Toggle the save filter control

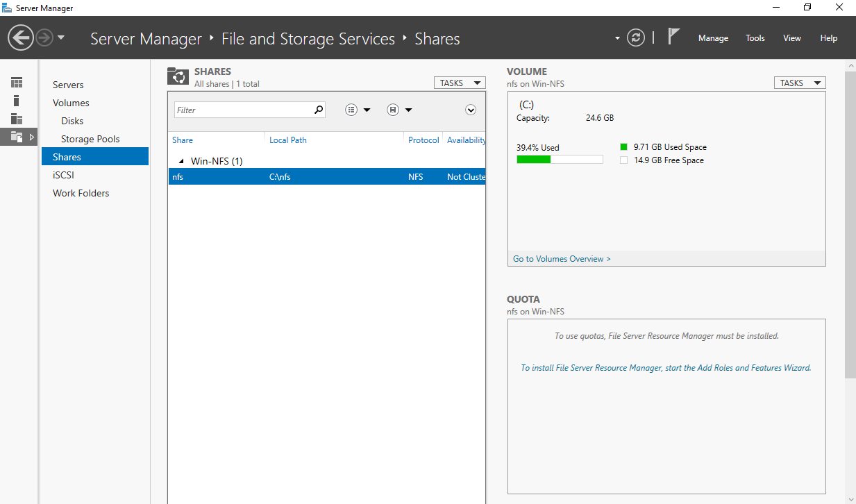pos(394,109)
